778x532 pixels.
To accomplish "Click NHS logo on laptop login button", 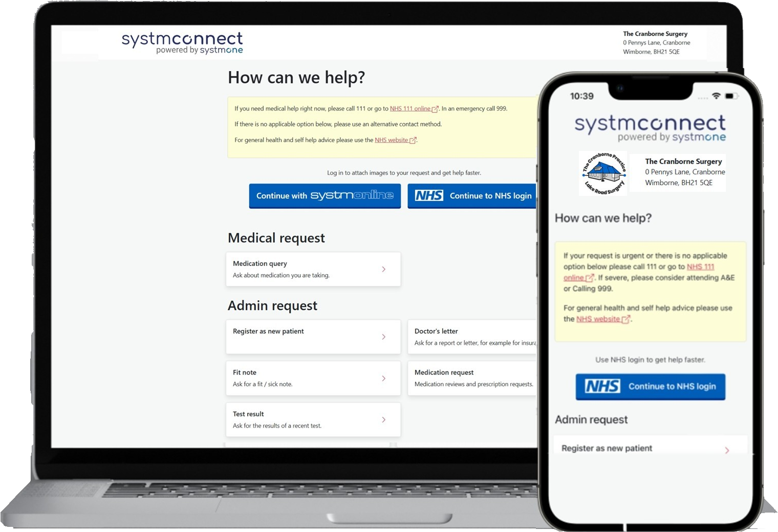I will point(429,195).
